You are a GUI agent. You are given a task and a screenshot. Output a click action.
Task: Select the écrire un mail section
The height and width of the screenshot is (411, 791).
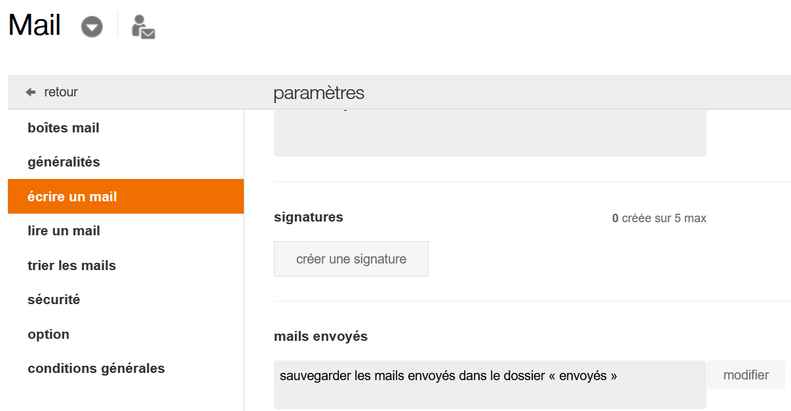(x=72, y=197)
